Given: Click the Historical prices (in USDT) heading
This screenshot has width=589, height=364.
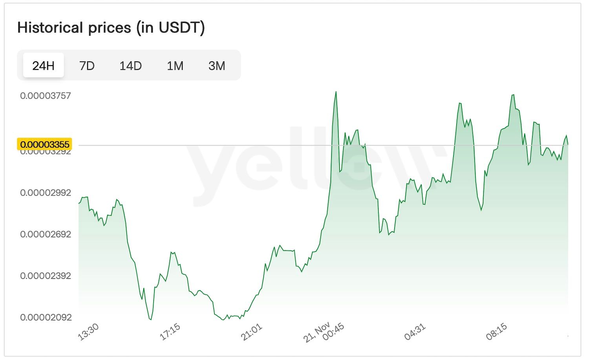Looking at the screenshot, I should tap(111, 27).
